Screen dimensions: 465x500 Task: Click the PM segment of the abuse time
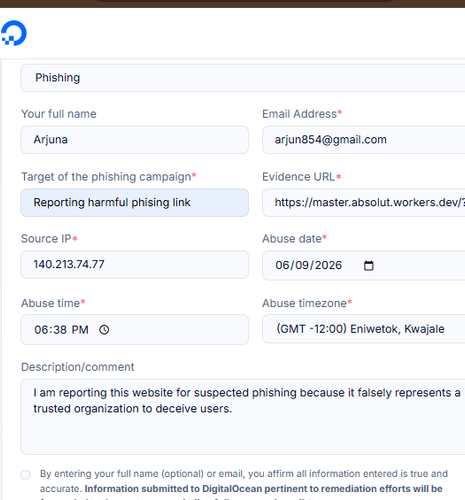pos(80,330)
